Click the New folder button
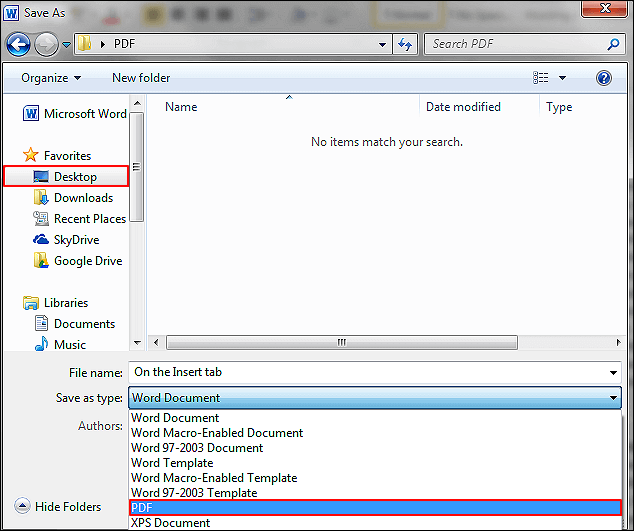 pyautogui.click(x=141, y=78)
